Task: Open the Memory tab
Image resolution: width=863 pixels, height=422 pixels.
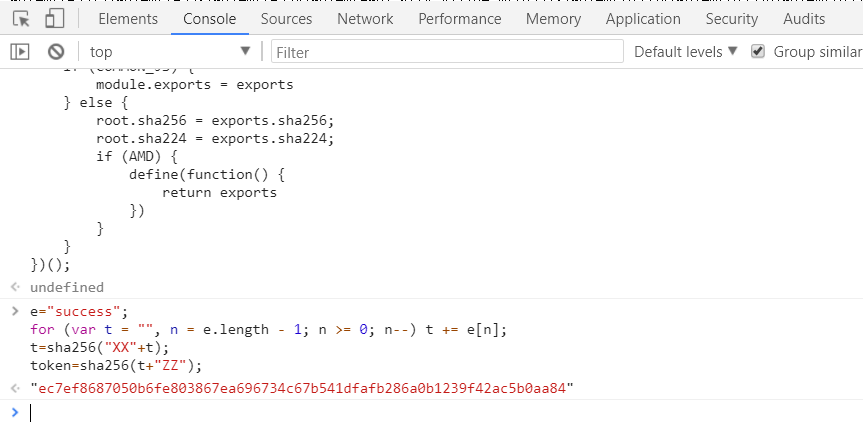Action: coord(553,19)
